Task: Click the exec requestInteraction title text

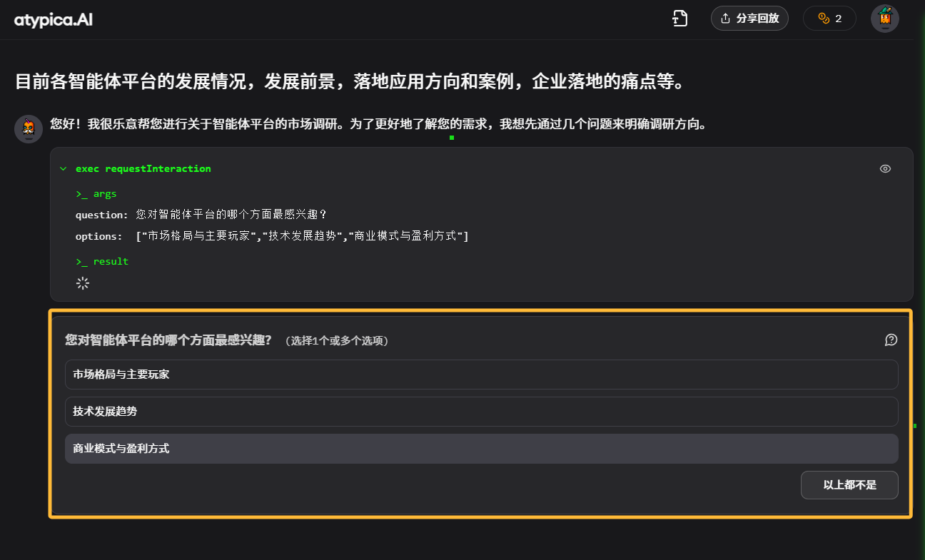Action: click(143, 169)
